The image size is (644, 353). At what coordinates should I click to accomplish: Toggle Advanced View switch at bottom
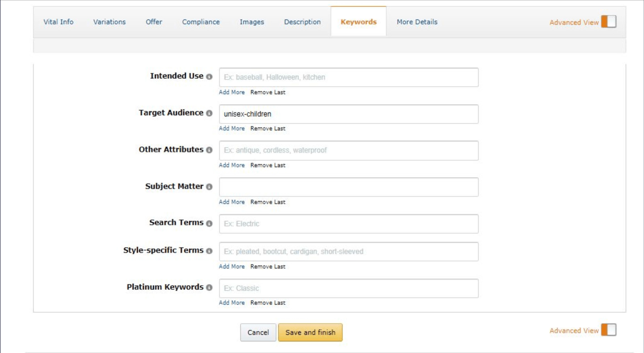point(609,330)
